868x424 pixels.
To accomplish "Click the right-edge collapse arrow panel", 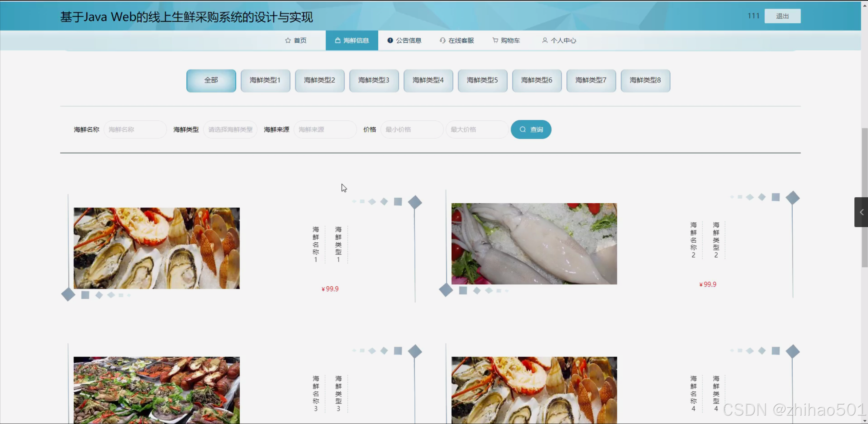I will 861,212.
